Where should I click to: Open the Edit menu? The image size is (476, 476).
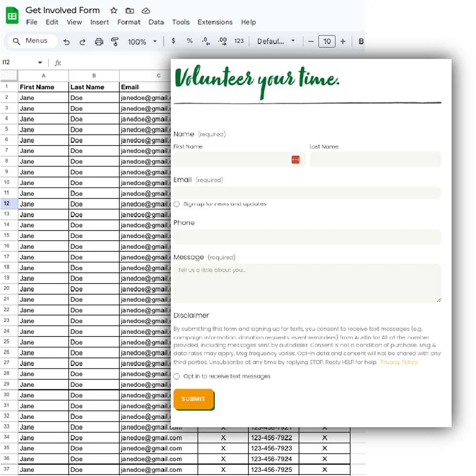(x=52, y=22)
